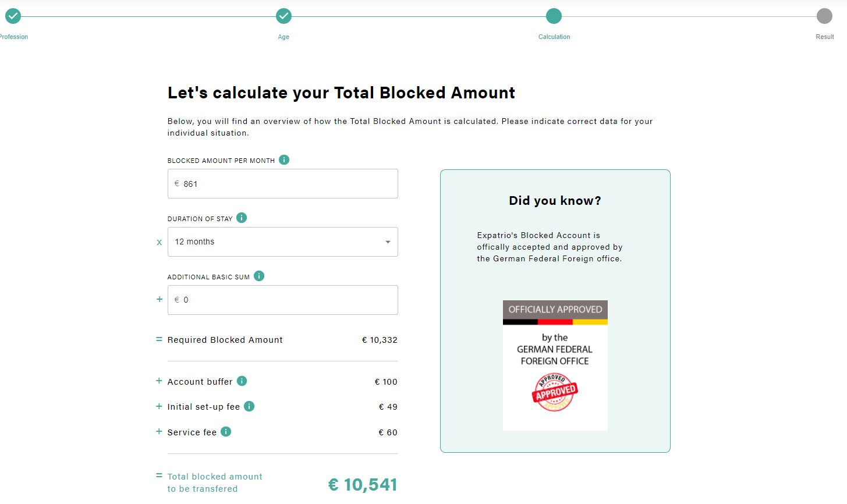This screenshot has height=504, width=847.
Task: Open the Duration of Stay dropdown
Action: coord(282,242)
